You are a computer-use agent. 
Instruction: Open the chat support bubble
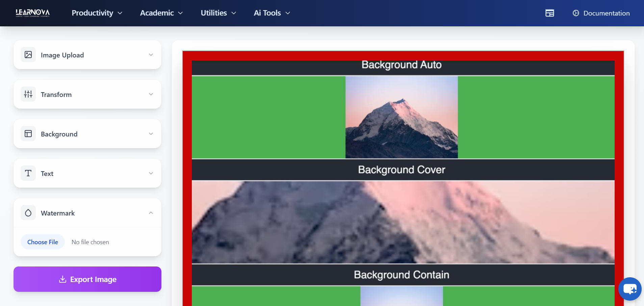(x=630, y=289)
